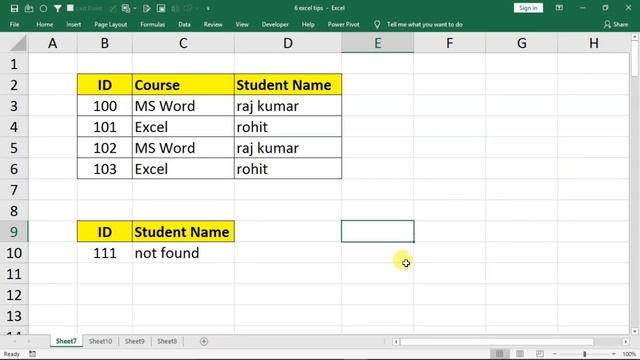Select Page Break Preview icon in status bar

pyautogui.click(x=540, y=354)
